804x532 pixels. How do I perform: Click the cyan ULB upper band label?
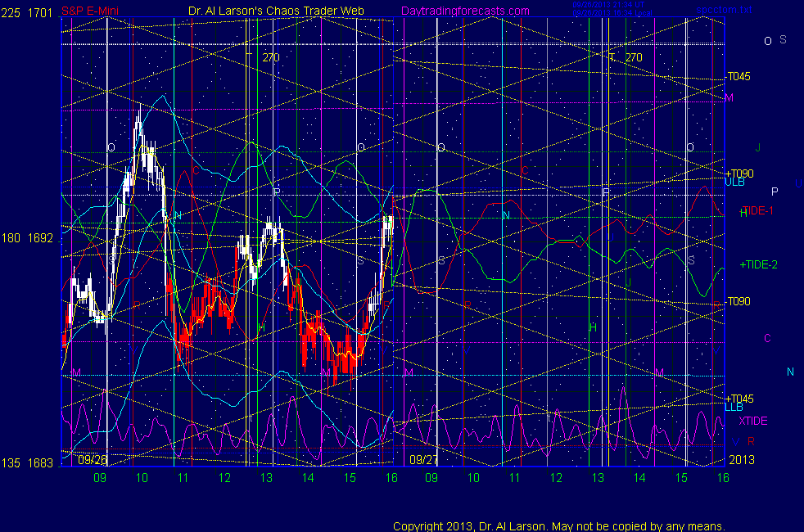(x=734, y=183)
